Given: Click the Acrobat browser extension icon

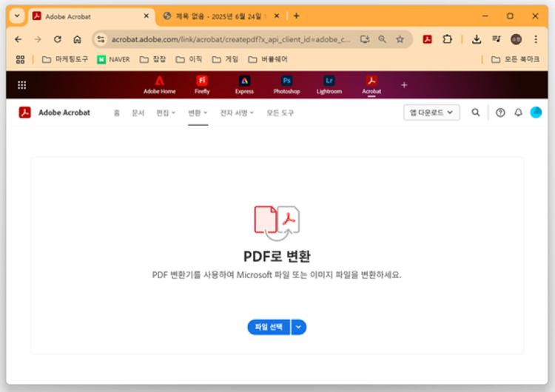Looking at the screenshot, I should point(427,39).
